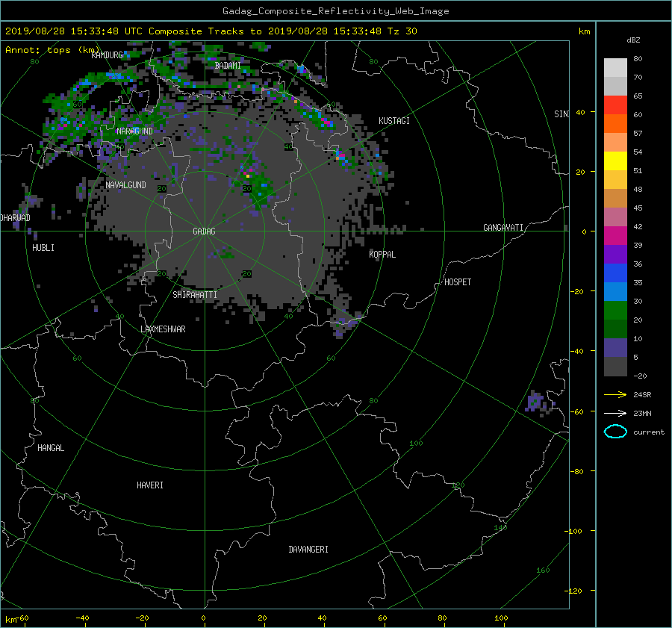This screenshot has height=628, width=672.
Task: Click the LAXMESHWAR town label
Action: [163, 329]
